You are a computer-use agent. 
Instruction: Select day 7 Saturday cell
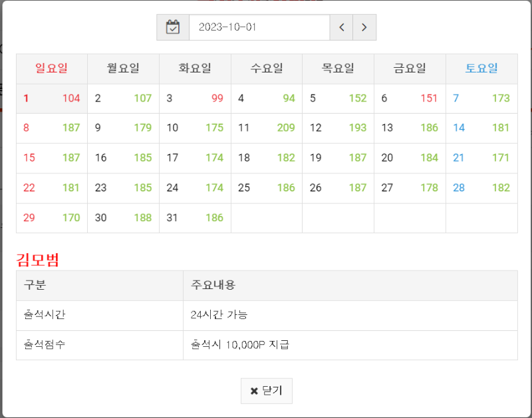pos(481,98)
